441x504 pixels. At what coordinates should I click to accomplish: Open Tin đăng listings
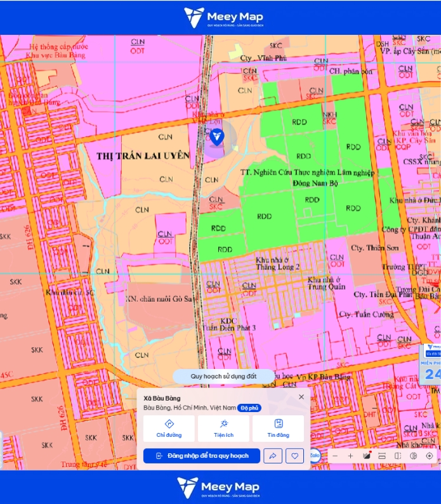click(278, 429)
